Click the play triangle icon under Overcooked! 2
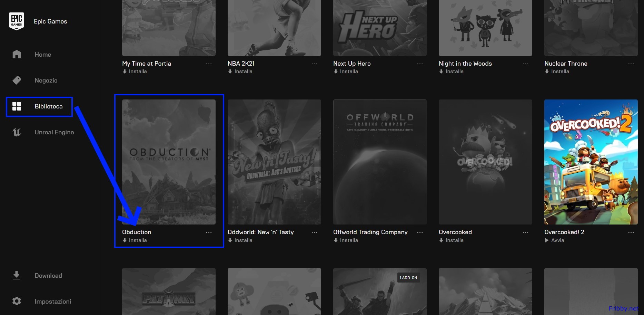 coord(547,240)
